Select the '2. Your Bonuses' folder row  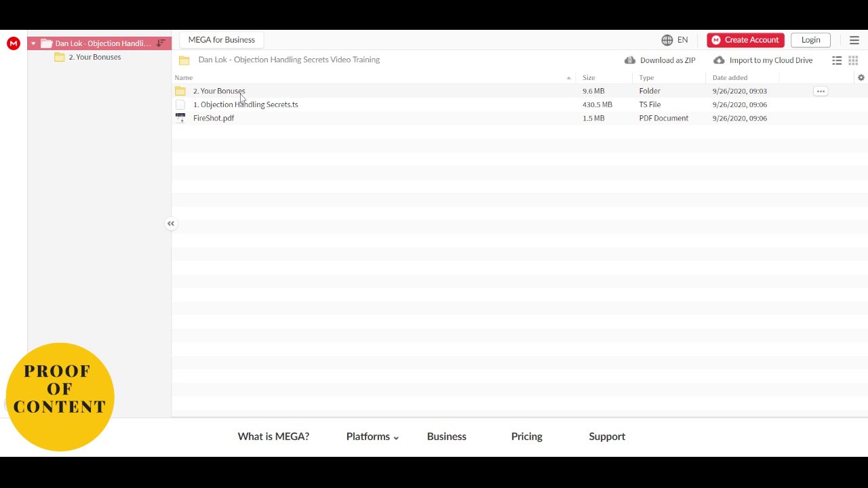click(x=519, y=91)
